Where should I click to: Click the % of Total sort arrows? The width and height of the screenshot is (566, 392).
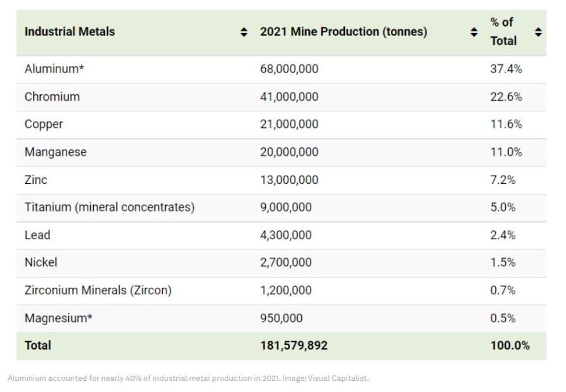pos(537,32)
